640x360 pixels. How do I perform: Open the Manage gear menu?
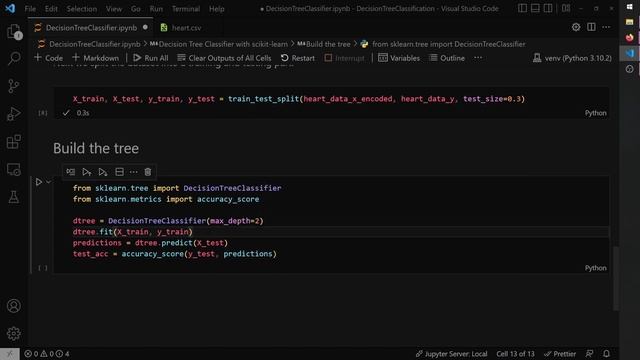14,333
